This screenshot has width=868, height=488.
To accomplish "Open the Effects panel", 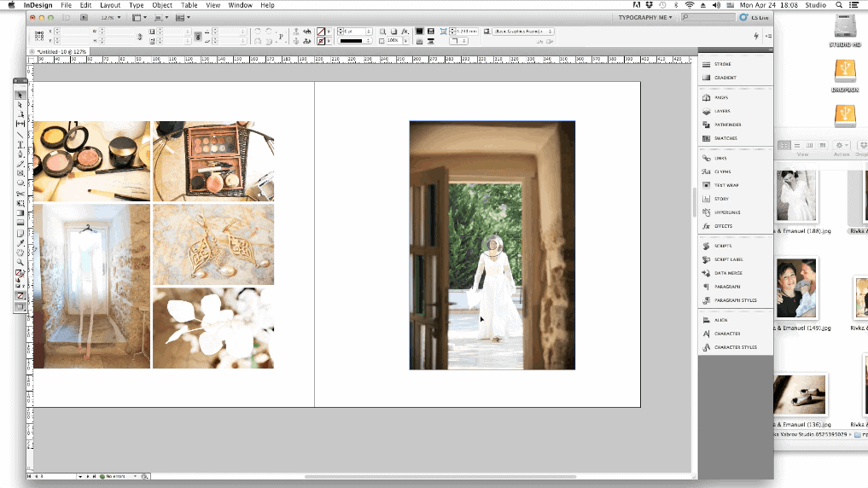I will (x=723, y=226).
